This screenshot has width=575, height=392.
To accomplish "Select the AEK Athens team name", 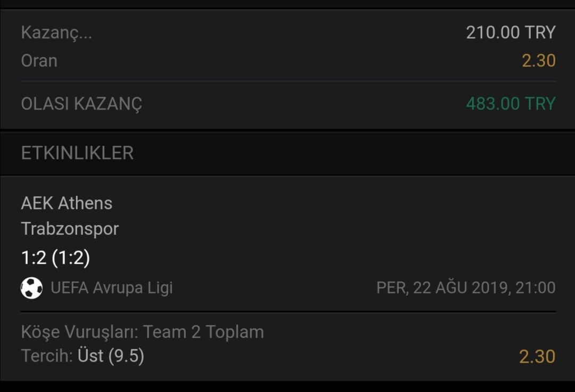I will [x=67, y=203].
